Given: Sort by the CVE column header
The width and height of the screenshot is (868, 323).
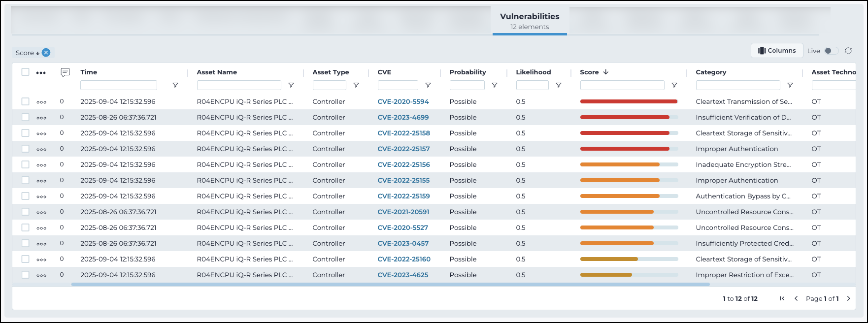Looking at the screenshot, I should (384, 72).
